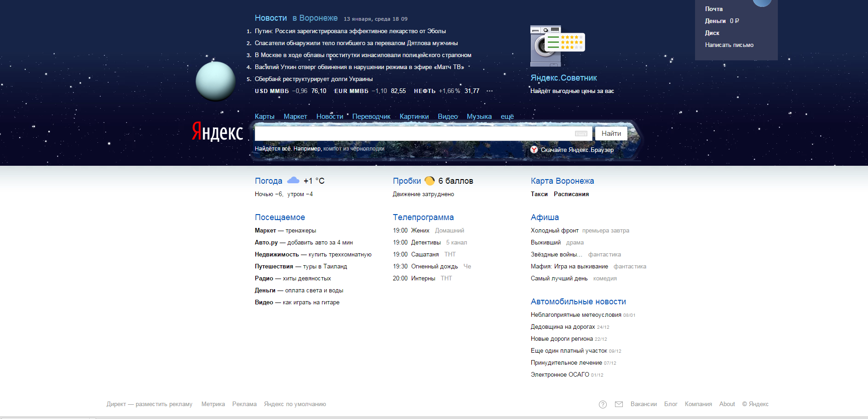The height and width of the screenshot is (419, 868).
Task: Open the Переводчик service tab
Action: [x=371, y=116]
